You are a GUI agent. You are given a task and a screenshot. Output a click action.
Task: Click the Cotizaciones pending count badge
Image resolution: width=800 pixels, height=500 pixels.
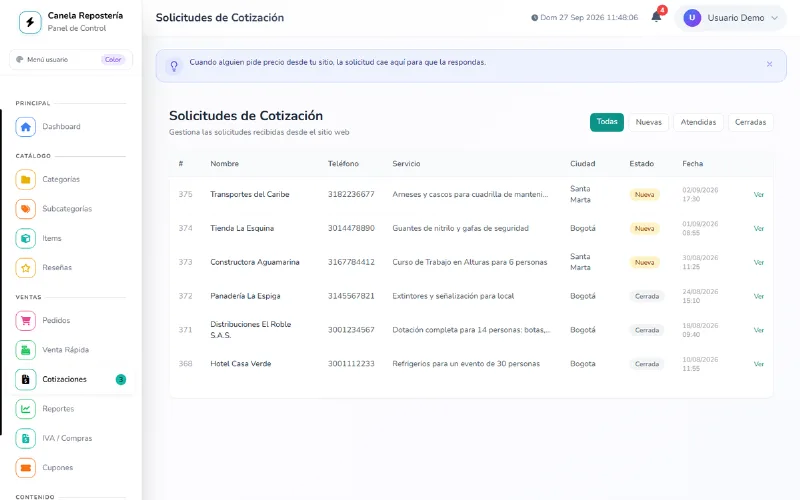point(121,380)
